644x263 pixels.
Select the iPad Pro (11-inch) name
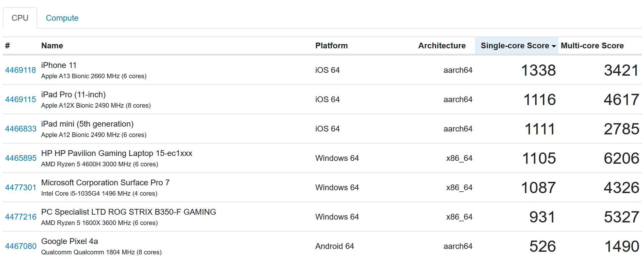point(73,95)
